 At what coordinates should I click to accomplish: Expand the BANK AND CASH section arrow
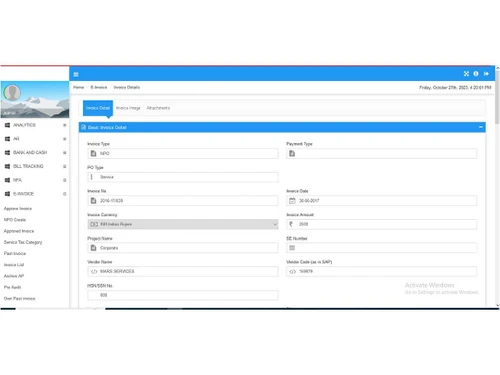[x=65, y=153]
